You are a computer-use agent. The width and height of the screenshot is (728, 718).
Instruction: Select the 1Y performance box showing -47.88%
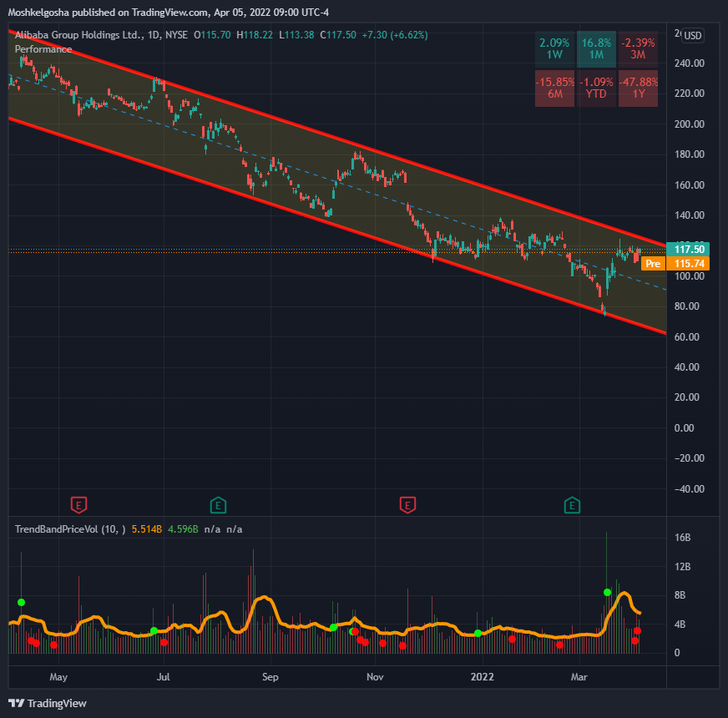(x=638, y=88)
